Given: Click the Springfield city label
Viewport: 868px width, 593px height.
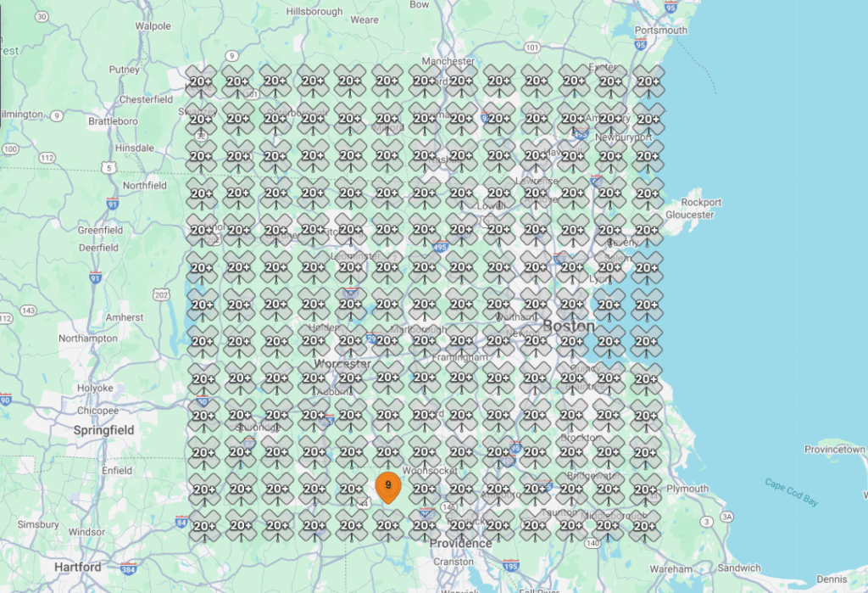Looking at the screenshot, I should coord(103,430).
